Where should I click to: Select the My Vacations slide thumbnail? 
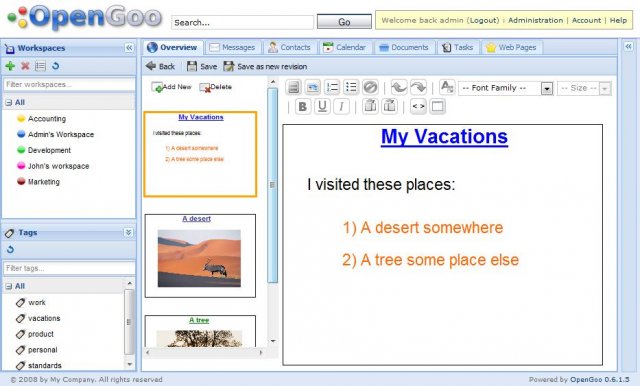(200, 154)
